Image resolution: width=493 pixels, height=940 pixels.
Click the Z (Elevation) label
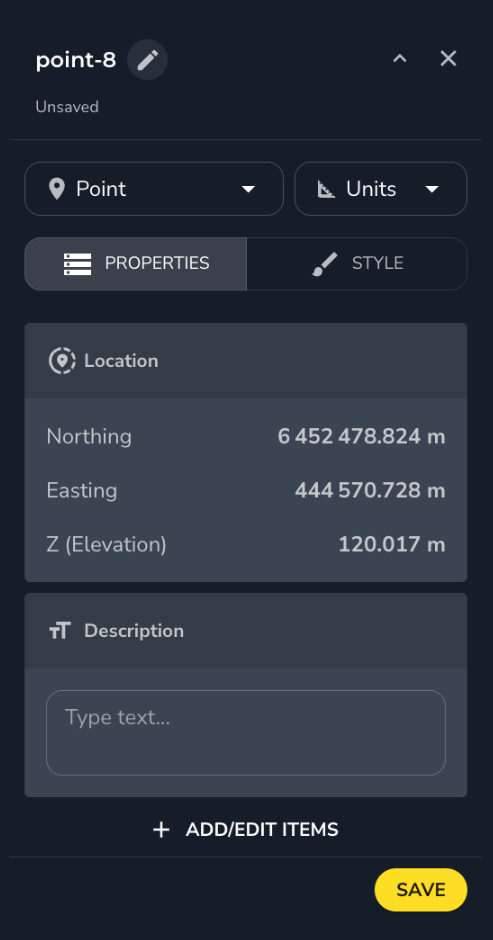[106, 544]
